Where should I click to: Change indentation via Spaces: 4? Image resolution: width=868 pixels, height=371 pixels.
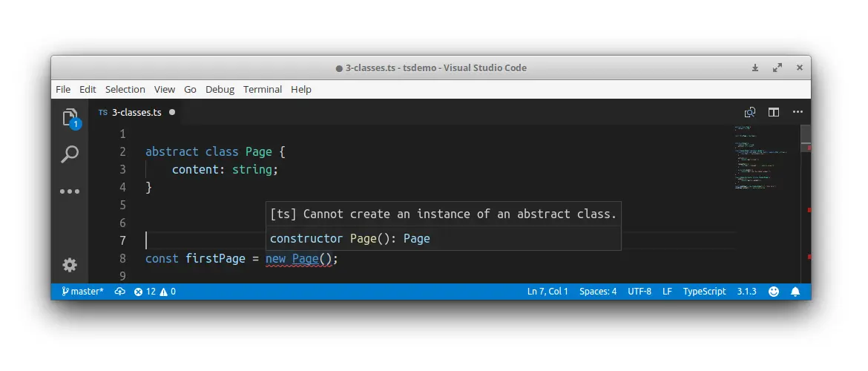pyautogui.click(x=598, y=292)
